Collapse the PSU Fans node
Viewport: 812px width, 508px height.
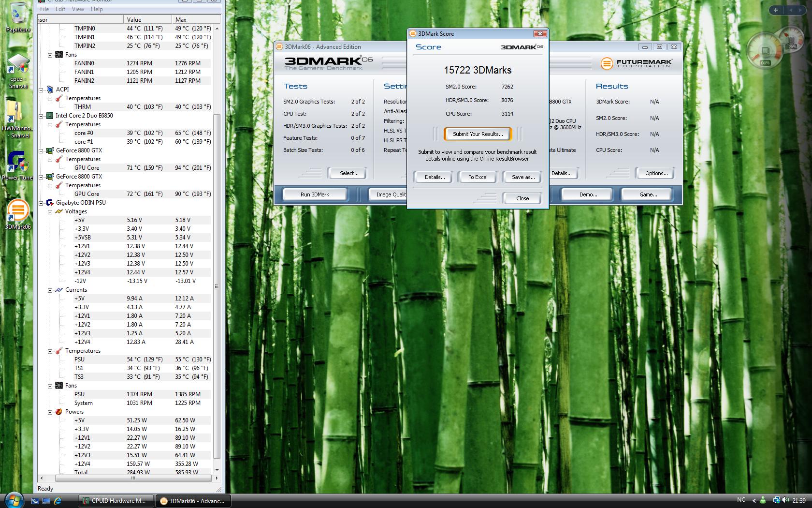pos(50,386)
